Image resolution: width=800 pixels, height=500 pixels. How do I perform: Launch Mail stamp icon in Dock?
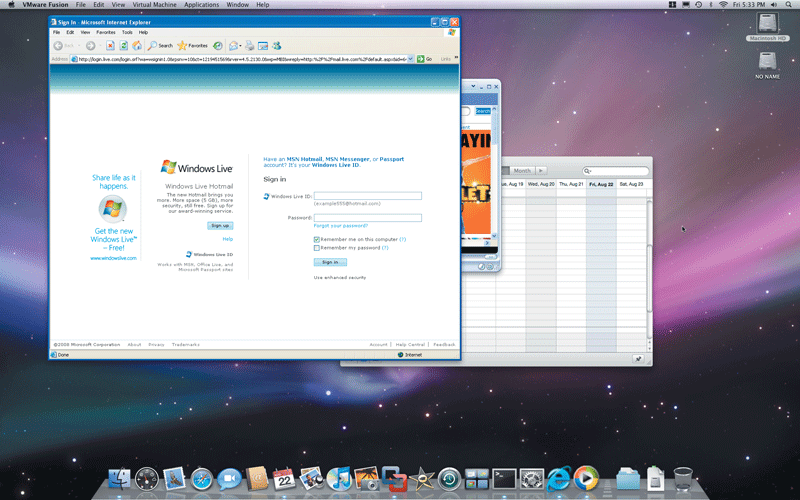click(174, 479)
